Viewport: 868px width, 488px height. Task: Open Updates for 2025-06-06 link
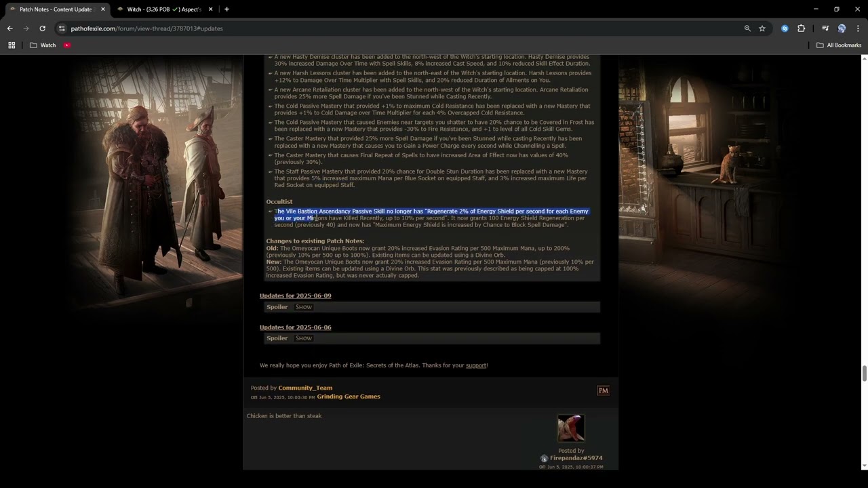pos(295,327)
